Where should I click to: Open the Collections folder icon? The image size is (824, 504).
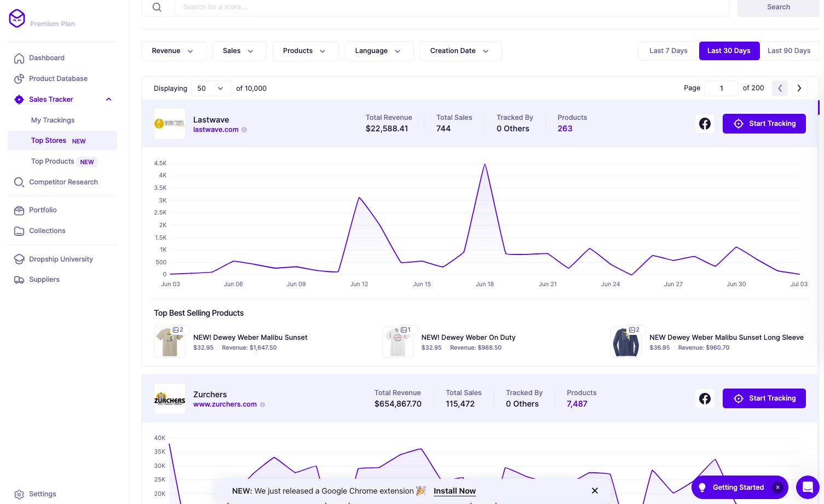19,230
